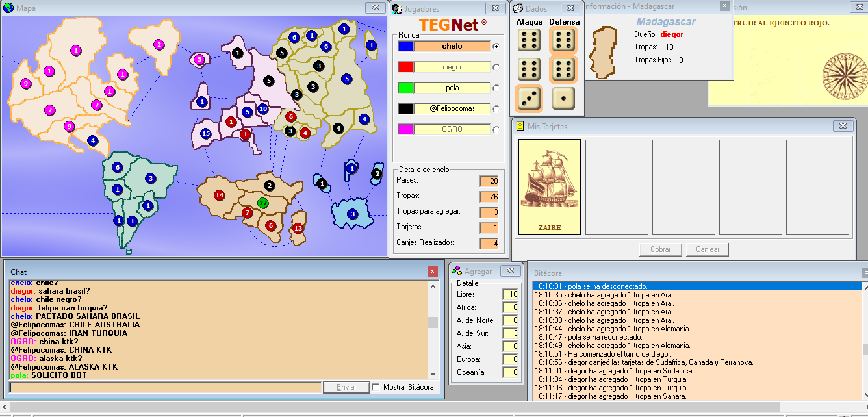Click the Agregar window colored balls icon

(457, 271)
